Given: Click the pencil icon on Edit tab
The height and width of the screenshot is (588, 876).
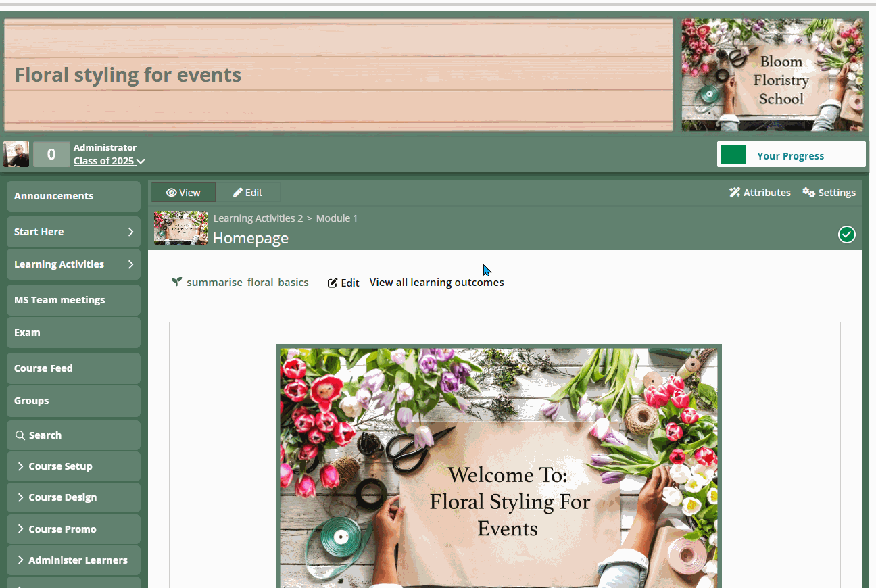Looking at the screenshot, I should 238,193.
